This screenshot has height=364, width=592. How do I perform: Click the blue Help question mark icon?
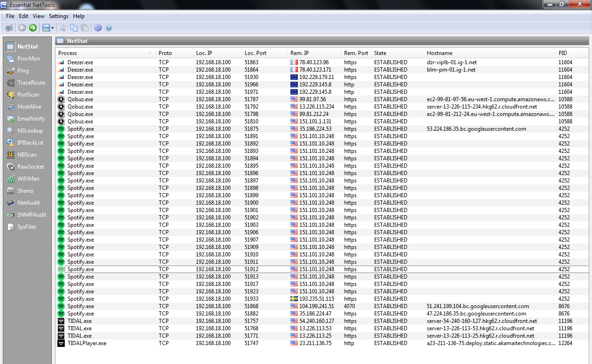[109, 28]
